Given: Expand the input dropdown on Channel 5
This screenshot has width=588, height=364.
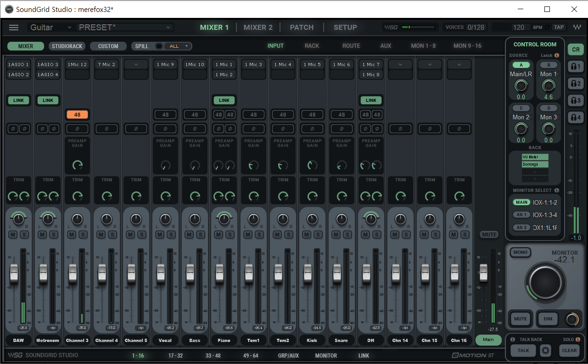Looking at the screenshot, I should pos(136,65).
